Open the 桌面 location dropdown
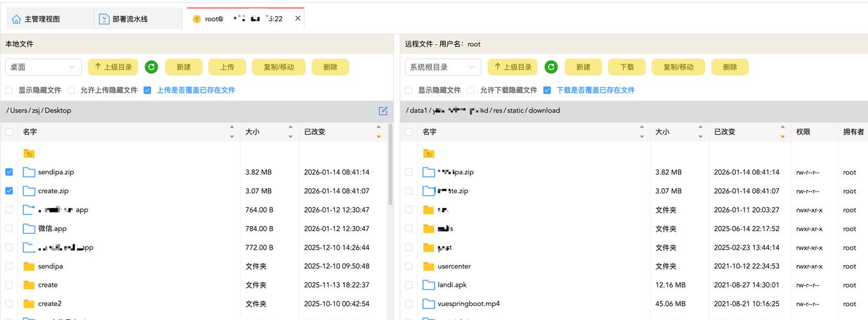Image resolution: width=868 pixels, height=320 pixels. click(44, 67)
